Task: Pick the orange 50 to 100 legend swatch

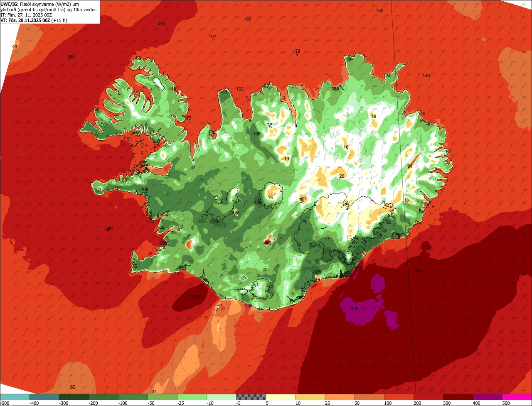Action: 369,397
